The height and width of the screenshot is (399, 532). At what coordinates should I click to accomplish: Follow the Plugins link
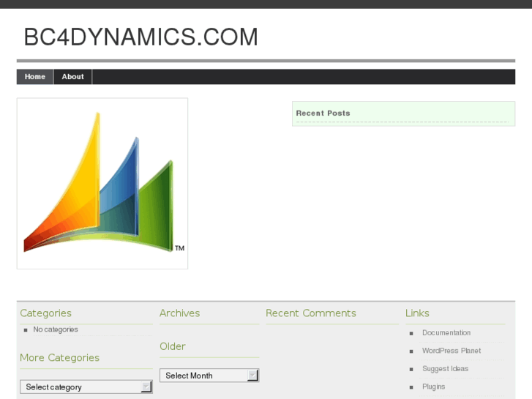click(x=434, y=387)
